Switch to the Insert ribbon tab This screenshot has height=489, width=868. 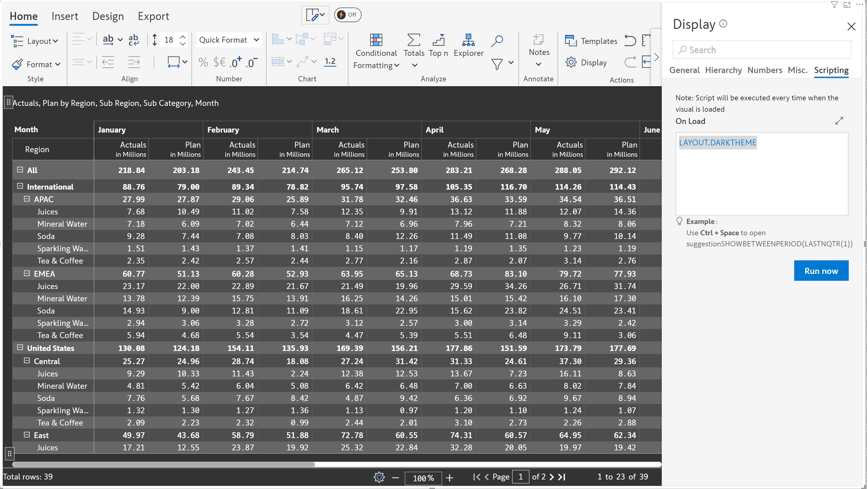point(65,16)
